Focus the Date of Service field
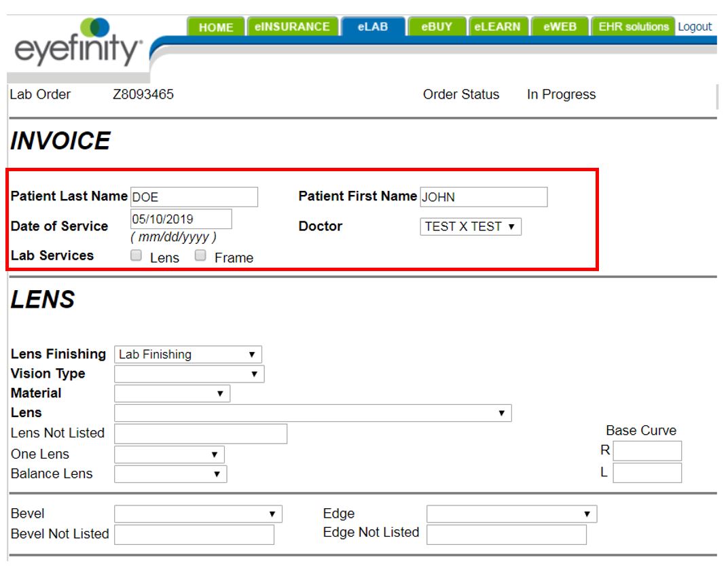728x570 pixels. point(181,219)
